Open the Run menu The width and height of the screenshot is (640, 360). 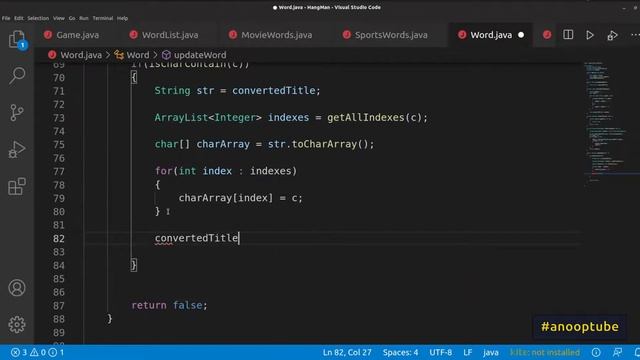click(84, 18)
